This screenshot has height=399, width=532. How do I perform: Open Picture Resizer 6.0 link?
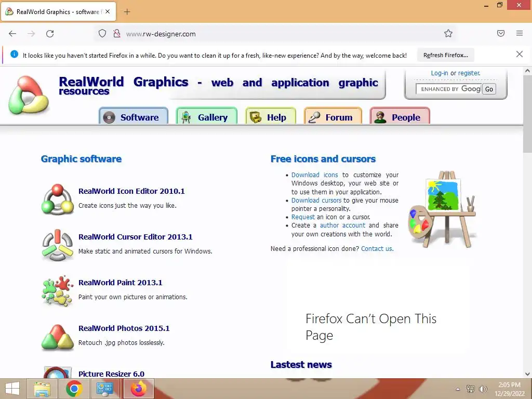tap(111, 374)
